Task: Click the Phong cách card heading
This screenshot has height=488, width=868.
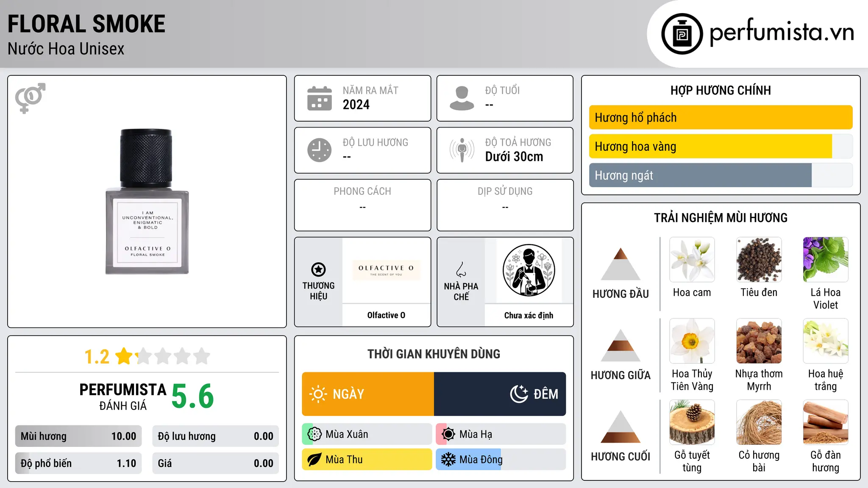Action: 362,191
